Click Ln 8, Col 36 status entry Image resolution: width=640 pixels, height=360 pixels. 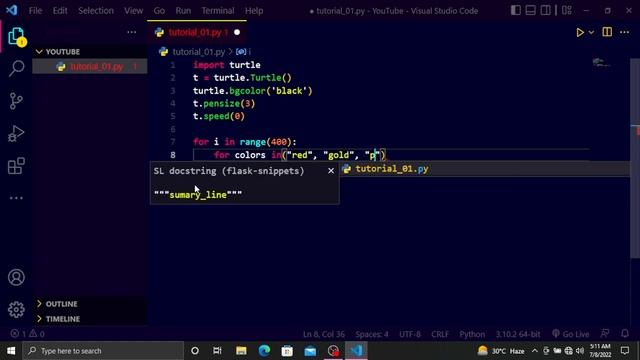coord(324,334)
